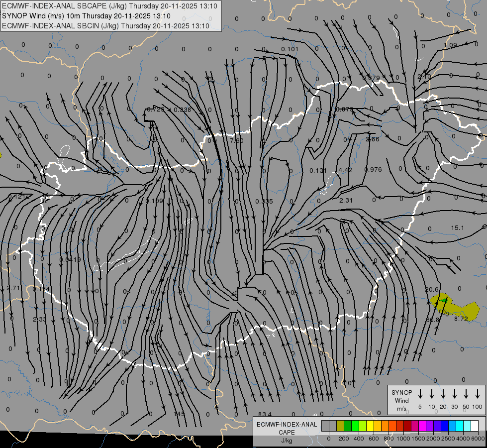
Task: Click the wind arrow above the 20 label
Action: click(443, 394)
